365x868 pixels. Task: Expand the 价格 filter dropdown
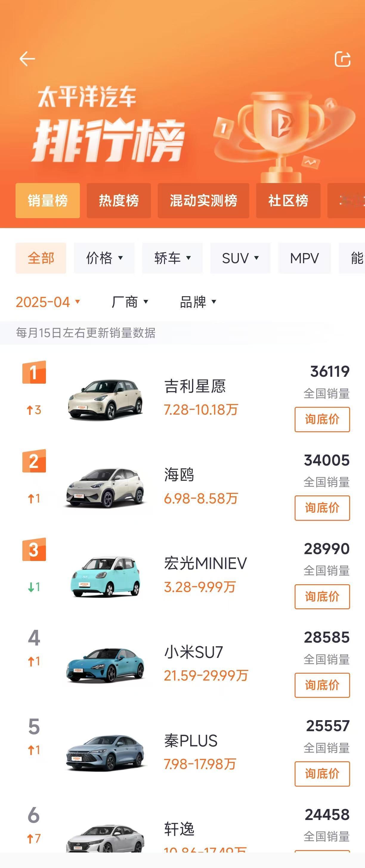click(104, 258)
